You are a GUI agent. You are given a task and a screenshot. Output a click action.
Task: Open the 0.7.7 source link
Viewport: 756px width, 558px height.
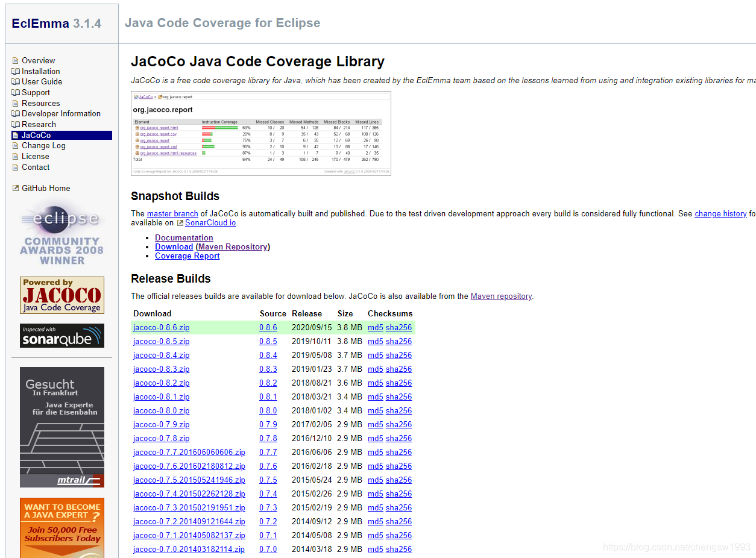tap(268, 452)
